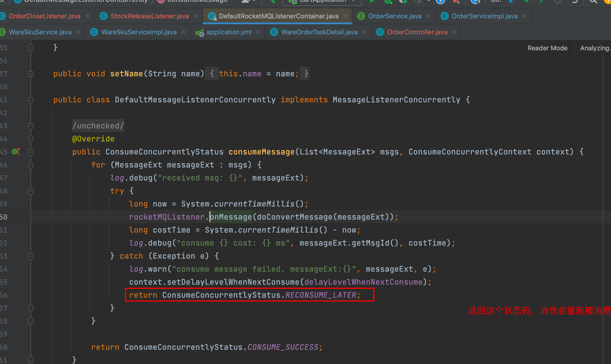Close the WareSkuService.java tab

click(x=78, y=32)
